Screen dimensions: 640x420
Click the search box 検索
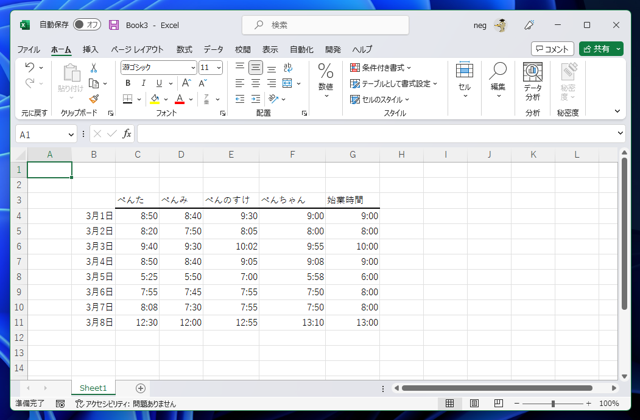[x=325, y=25]
